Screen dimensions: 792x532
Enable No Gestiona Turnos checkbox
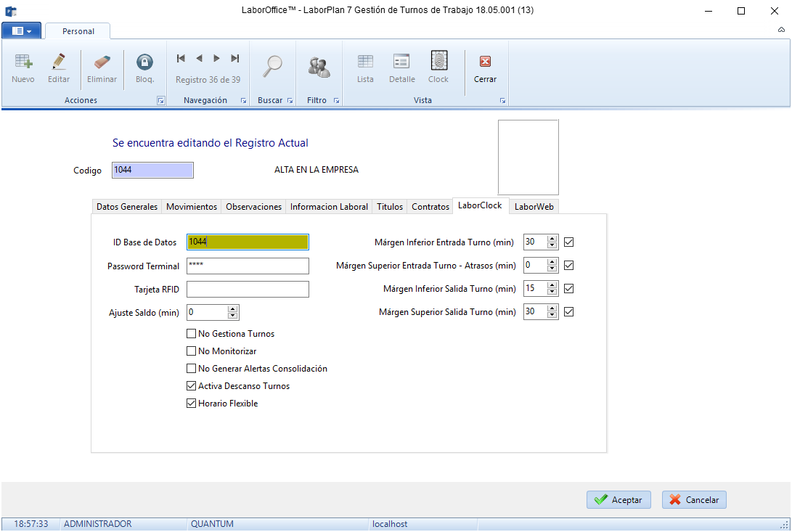(191, 333)
